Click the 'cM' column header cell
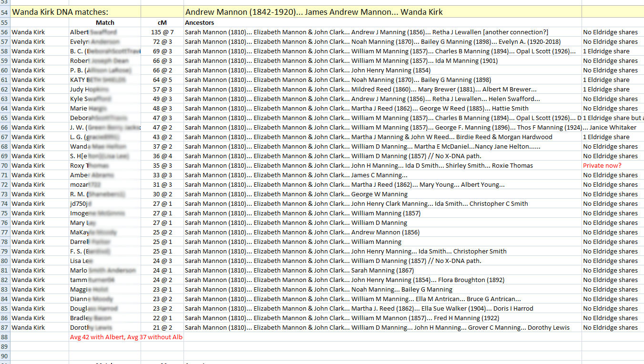This screenshot has width=644, height=364. [x=162, y=22]
